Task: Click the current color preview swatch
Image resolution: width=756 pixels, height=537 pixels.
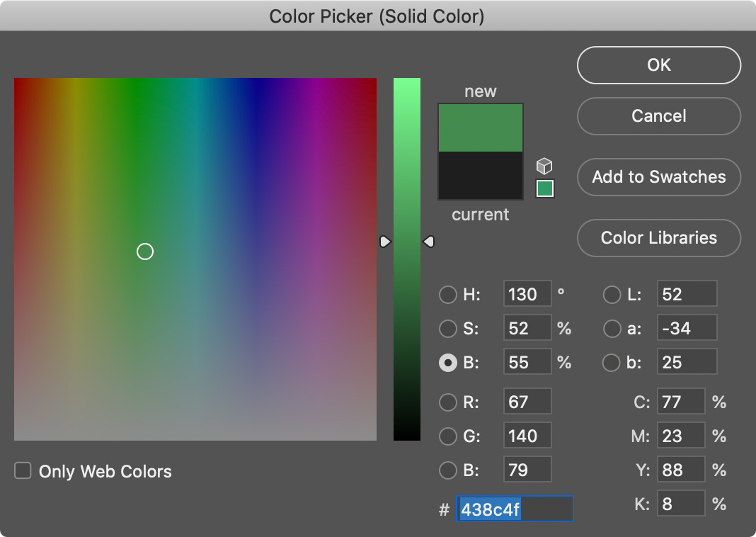Action: coord(481,175)
